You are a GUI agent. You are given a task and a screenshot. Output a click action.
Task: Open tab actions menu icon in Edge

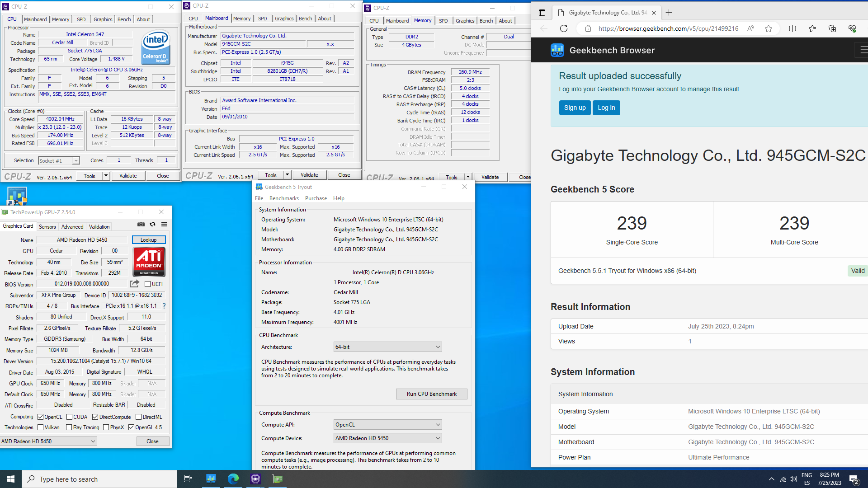tap(542, 13)
